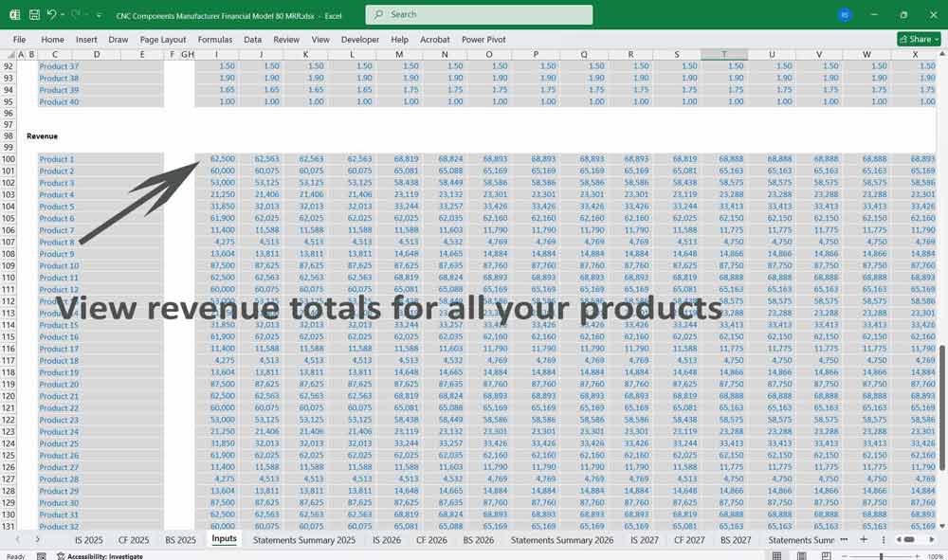The height and width of the screenshot is (560, 948).
Task: Click the Redo arrow icon
Action: pos(76,14)
